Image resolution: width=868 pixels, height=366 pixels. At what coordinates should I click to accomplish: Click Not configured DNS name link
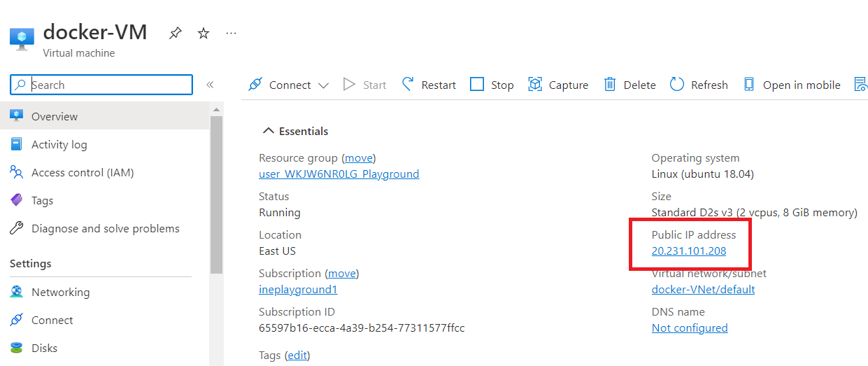(689, 328)
